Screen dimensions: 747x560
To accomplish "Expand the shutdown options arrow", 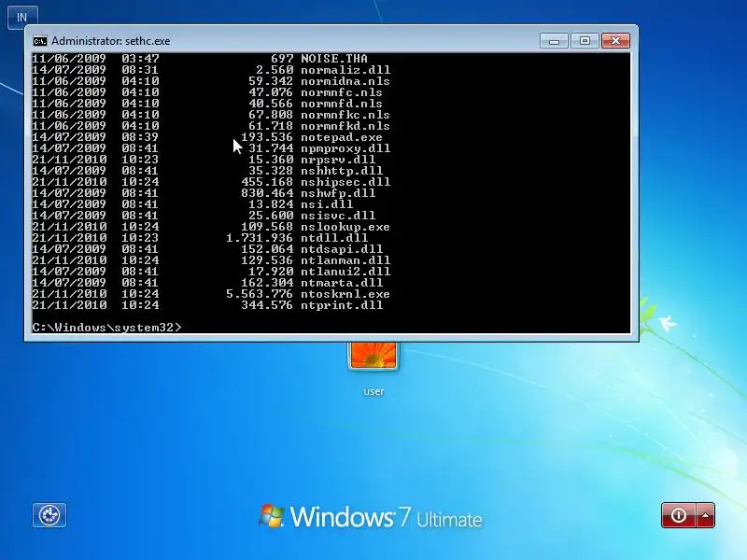I will (x=706, y=515).
